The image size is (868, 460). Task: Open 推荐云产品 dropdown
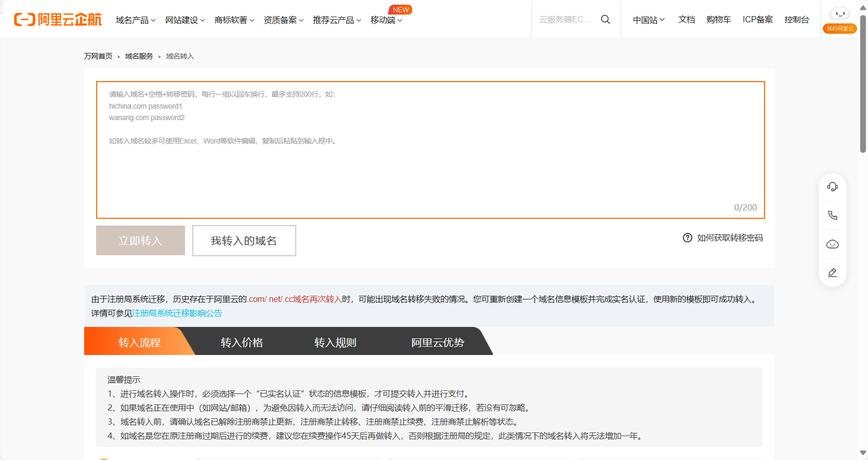337,20
